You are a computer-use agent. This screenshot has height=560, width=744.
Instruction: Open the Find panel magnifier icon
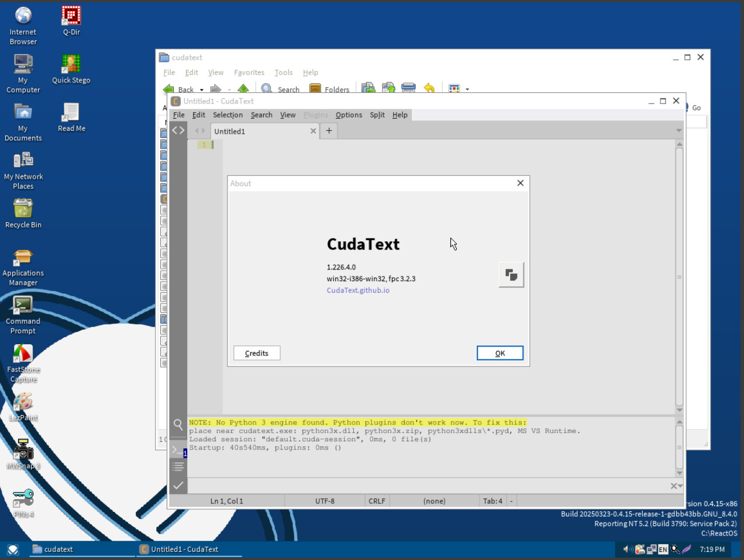178,424
